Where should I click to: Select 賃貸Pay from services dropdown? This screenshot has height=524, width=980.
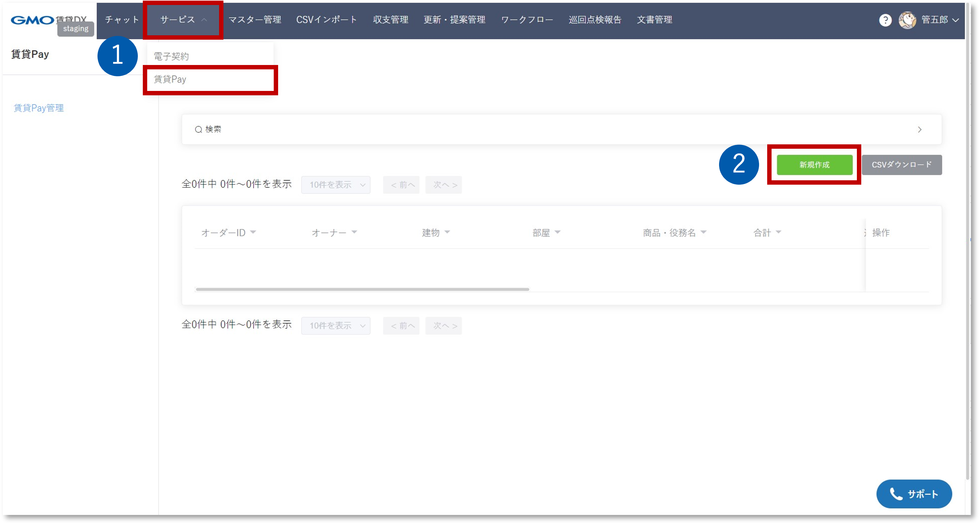click(x=170, y=79)
